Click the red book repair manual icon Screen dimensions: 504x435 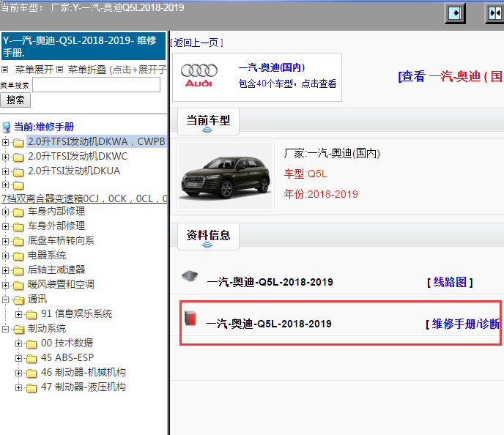point(190,319)
